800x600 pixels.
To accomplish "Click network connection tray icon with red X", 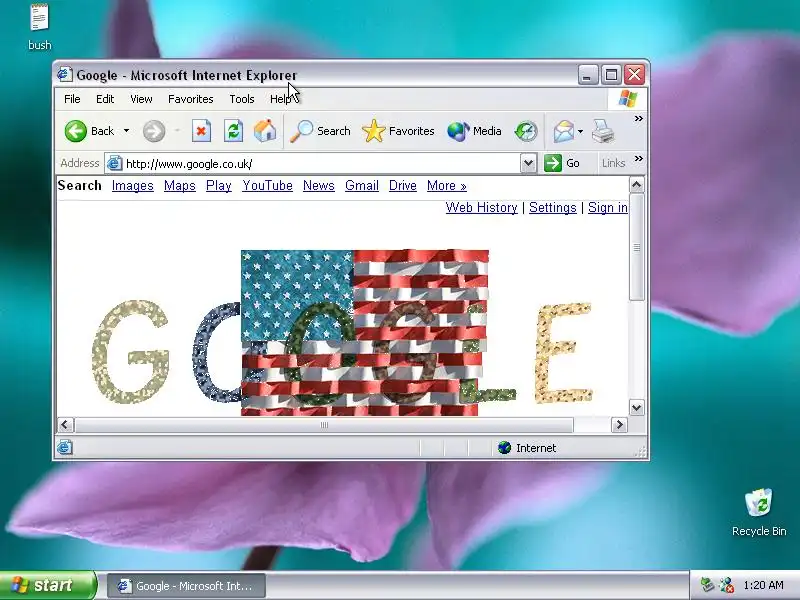I will pos(727,585).
